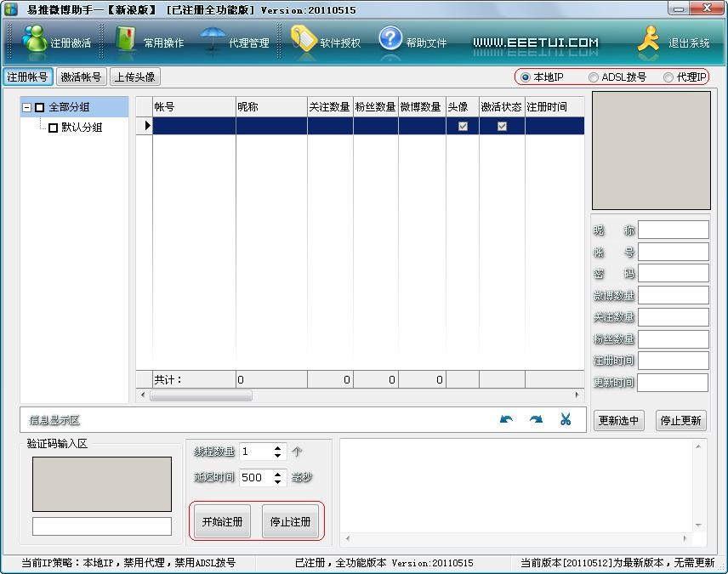
Task: Click the 停止更新 button
Action: tap(680, 420)
